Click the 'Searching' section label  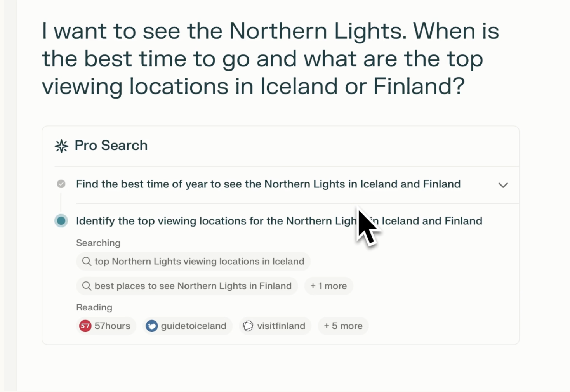[x=98, y=243]
